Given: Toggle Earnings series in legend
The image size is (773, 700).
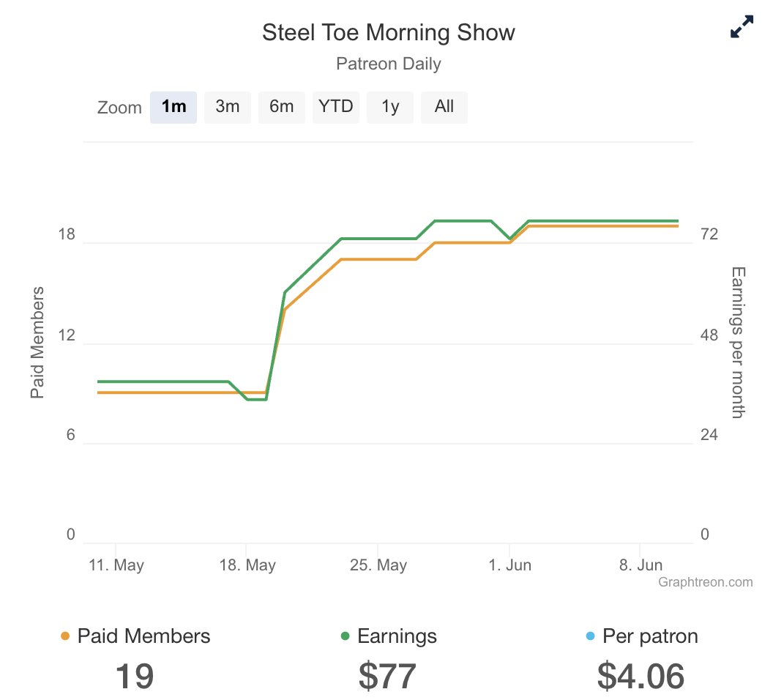Looking at the screenshot, I should (x=389, y=636).
